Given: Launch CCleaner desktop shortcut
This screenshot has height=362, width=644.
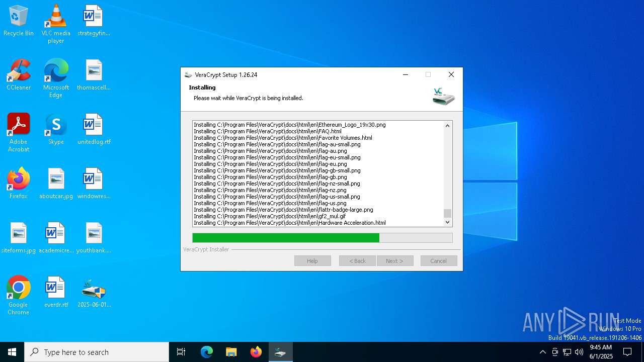Looking at the screenshot, I should 19,75.
